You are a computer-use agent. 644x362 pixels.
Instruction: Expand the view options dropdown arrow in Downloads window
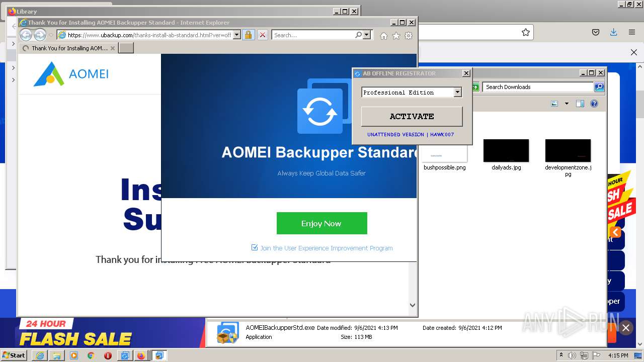pyautogui.click(x=567, y=104)
